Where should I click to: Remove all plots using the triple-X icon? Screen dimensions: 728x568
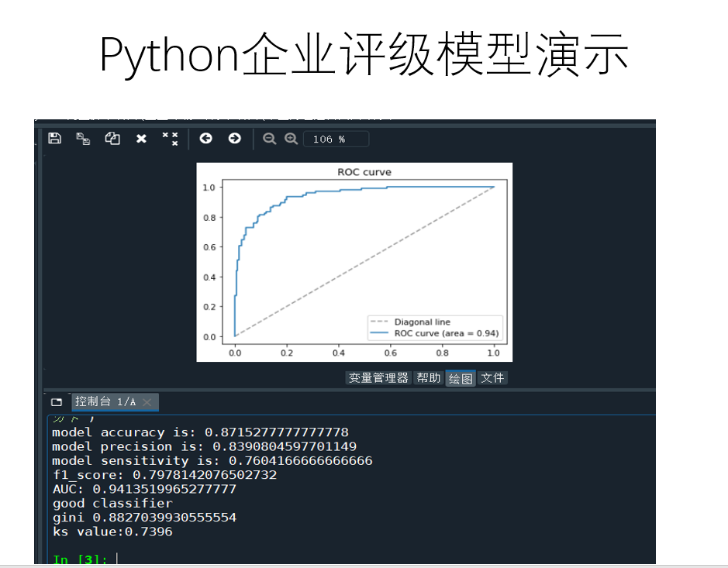click(170, 138)
